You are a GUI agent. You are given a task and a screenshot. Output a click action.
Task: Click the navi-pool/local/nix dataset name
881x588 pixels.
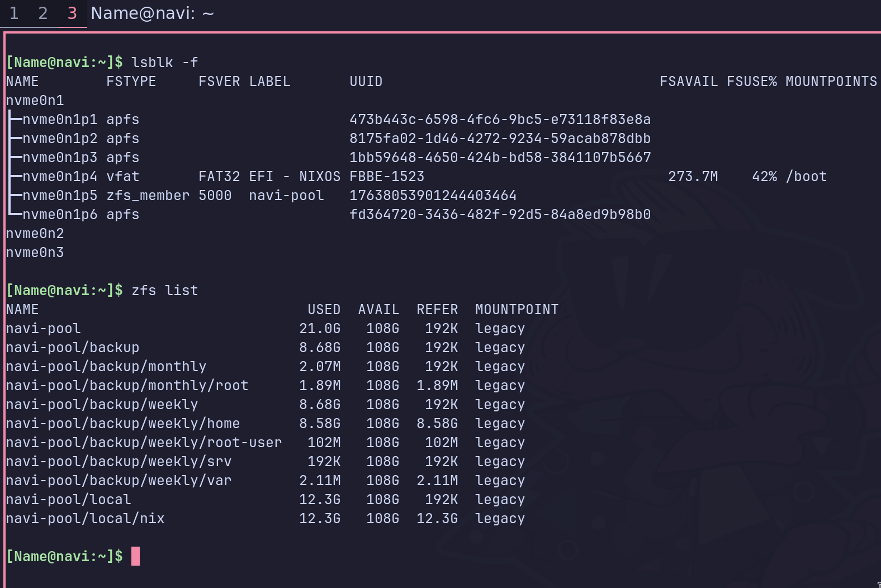tap(85, 519)
